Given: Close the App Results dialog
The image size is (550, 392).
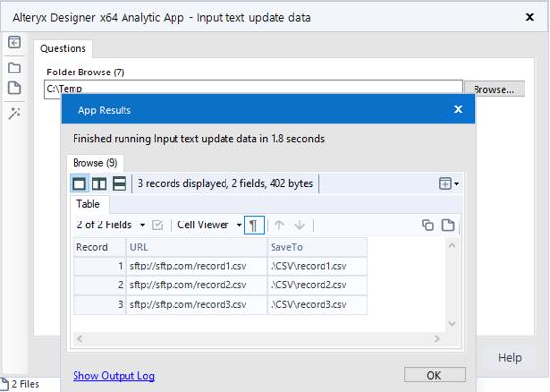Looking at the screenshot, I should pyautogui.click(x=458, y=109).
